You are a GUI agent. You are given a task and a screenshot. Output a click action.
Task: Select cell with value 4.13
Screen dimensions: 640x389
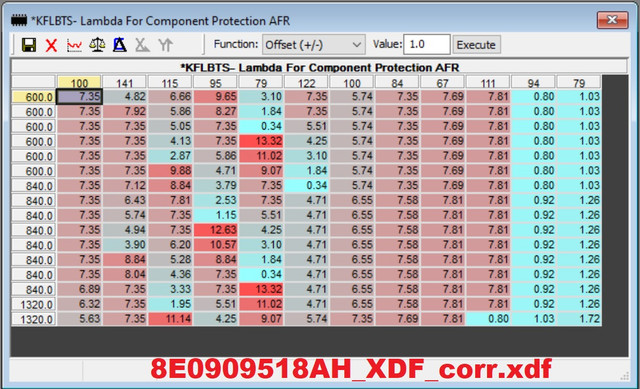coord(170,141)
